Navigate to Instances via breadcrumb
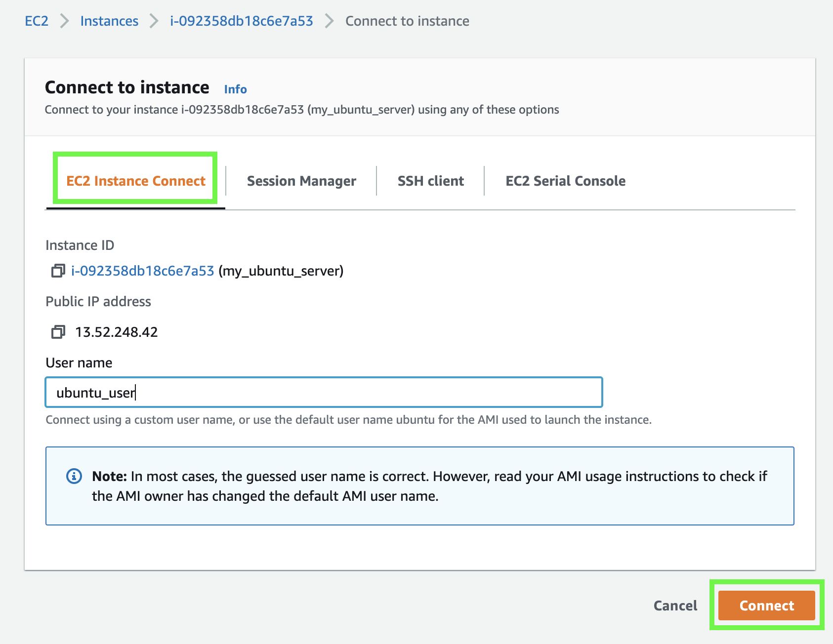The width and height of the screenshot is (833, 644). point(109,21)
